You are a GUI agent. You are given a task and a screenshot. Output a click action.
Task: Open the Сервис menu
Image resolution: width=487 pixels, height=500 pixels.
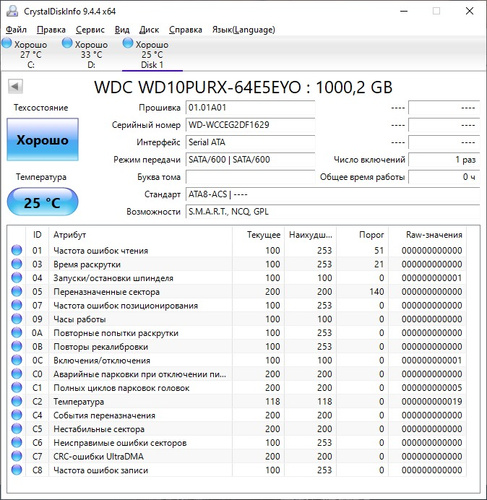pos(90,30)
